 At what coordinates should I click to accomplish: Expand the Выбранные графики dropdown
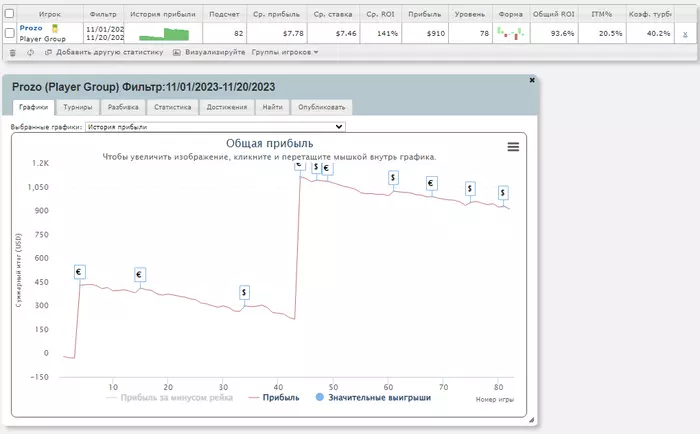coord(215,127)
